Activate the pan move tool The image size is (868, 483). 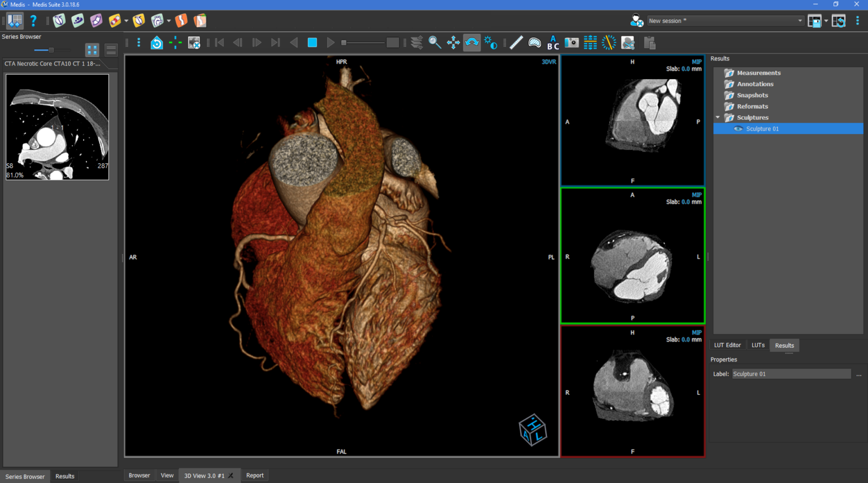click(453, 42)
